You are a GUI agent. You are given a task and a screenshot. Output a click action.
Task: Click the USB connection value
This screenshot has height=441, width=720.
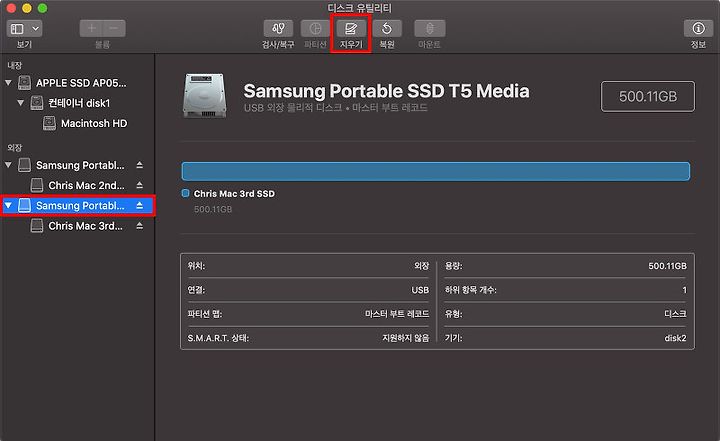420,290
